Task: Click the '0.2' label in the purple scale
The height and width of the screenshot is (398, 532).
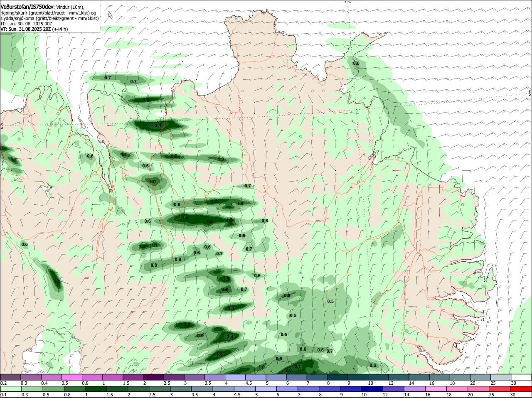Action: point(3,383)
